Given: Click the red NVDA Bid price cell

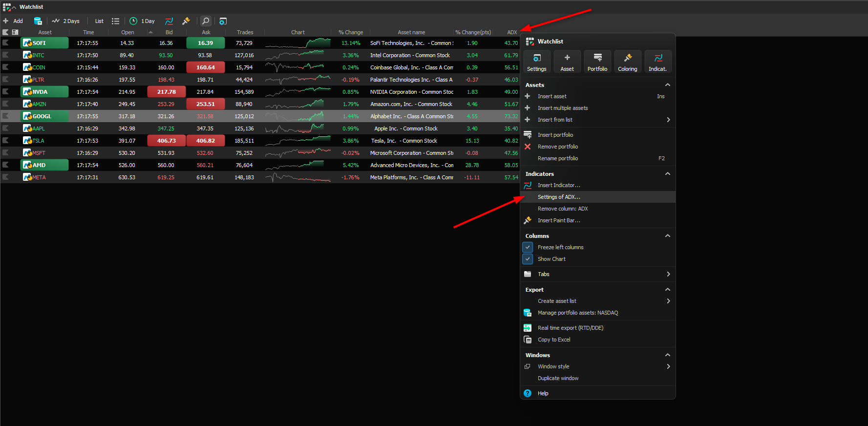Looking at the screenshot, I should pyautogui.click(x=167, y=92).
